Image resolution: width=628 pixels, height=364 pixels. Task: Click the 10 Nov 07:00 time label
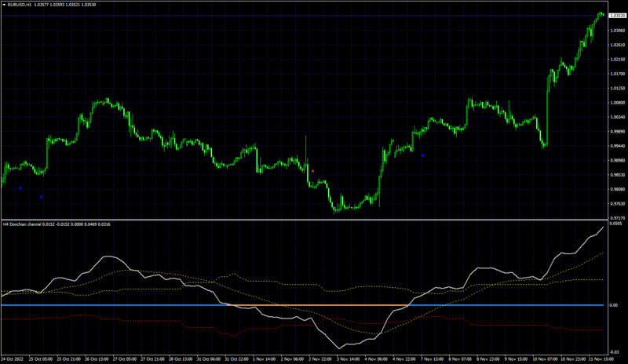click(545, 359)
